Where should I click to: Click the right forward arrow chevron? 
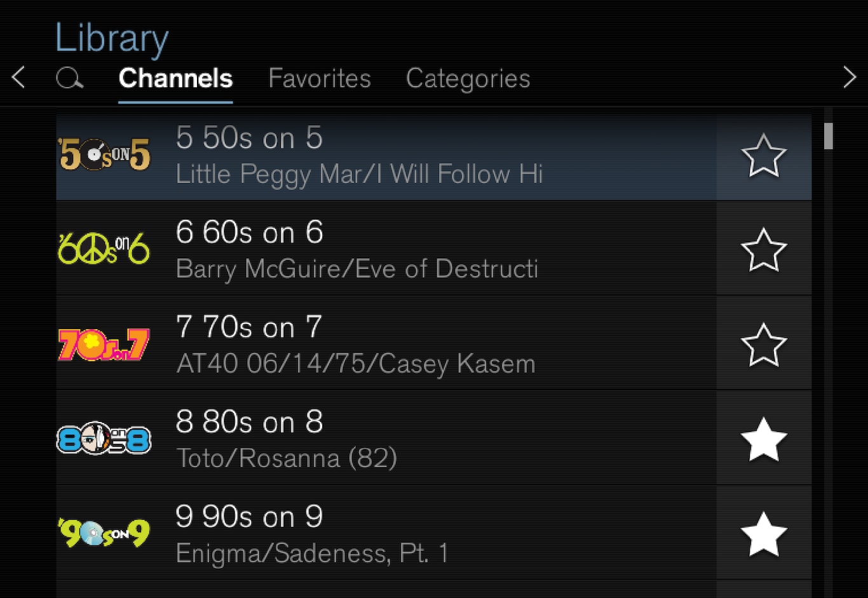[850, 78]
